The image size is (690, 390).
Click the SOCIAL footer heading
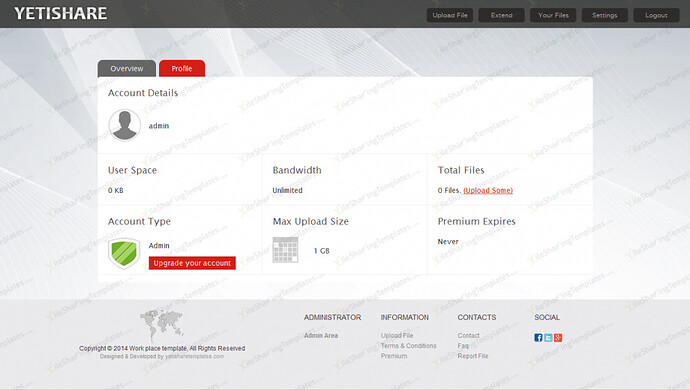click(x=547, y=317)
